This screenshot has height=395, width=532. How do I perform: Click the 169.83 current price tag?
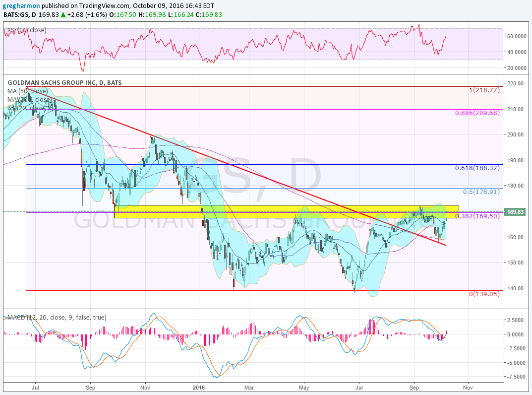point(515,212)
